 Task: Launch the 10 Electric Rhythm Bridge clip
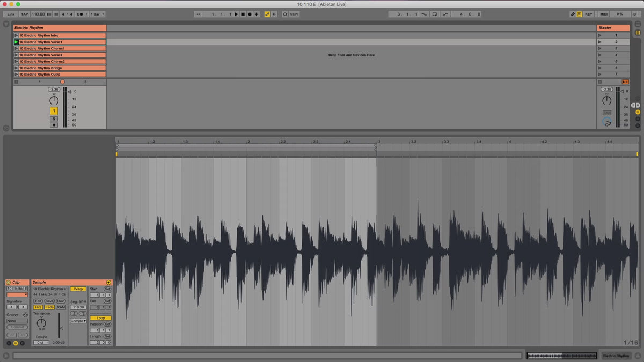click(16, 68)
